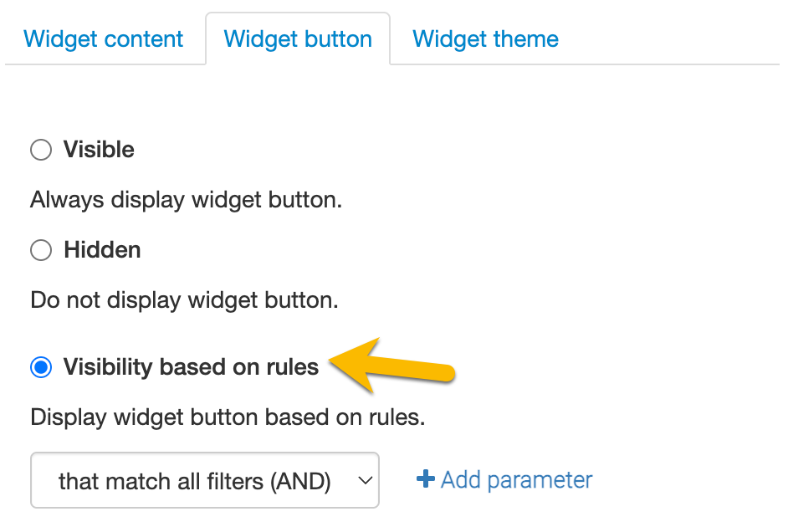Click the 'Do not display widget button.' description
Viewport: 788px width, 532px height.
pos(184,300)
